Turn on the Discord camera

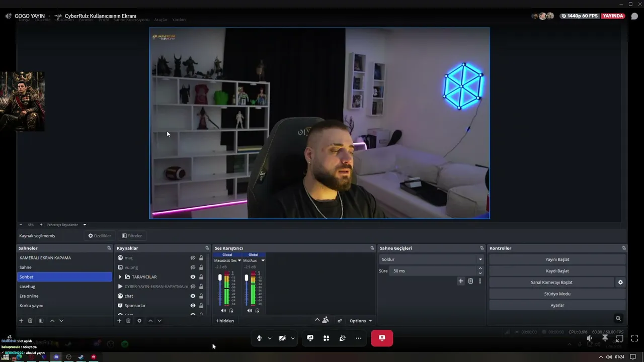click(x=282, y=338)
